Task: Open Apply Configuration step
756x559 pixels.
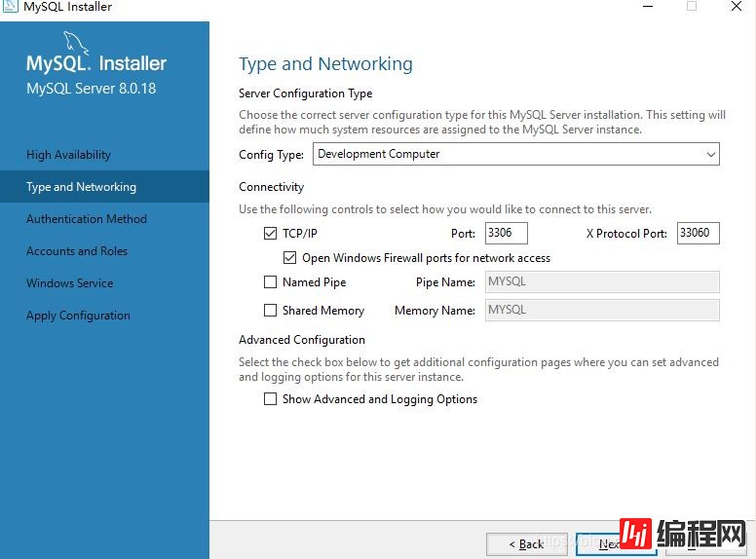Action: pyautogui.click(x=78, y=316)
